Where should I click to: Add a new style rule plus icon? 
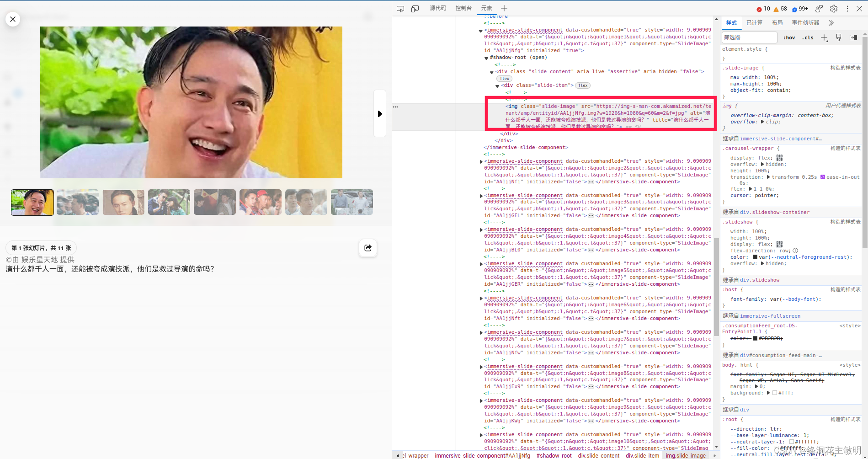(x=824, y=38)
